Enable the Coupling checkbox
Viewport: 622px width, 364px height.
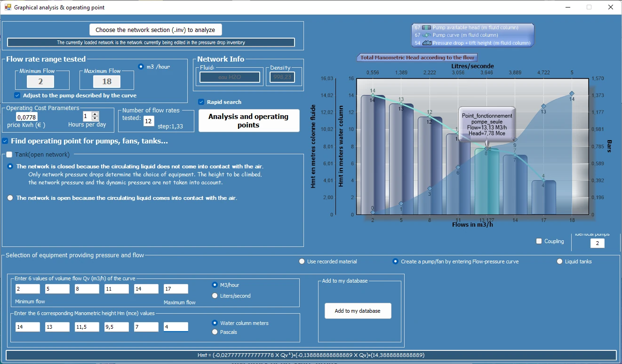(x=539, y=241)
